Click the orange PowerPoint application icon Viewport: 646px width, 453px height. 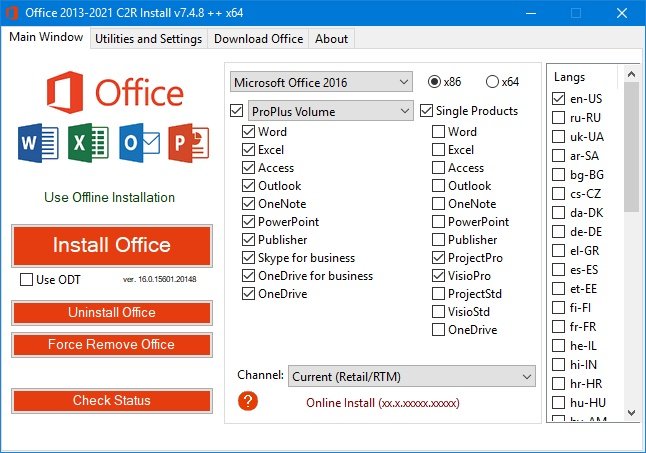(189, 142)
